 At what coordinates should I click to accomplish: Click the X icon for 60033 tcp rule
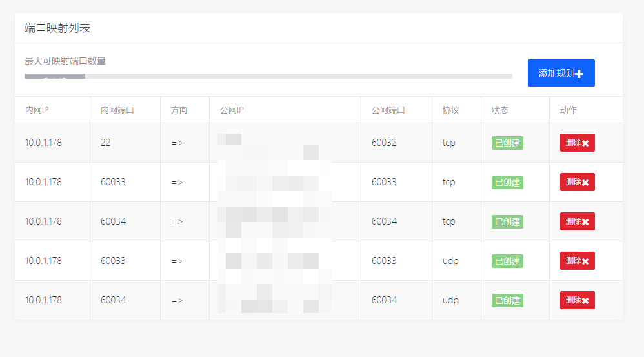coord(585,183)
